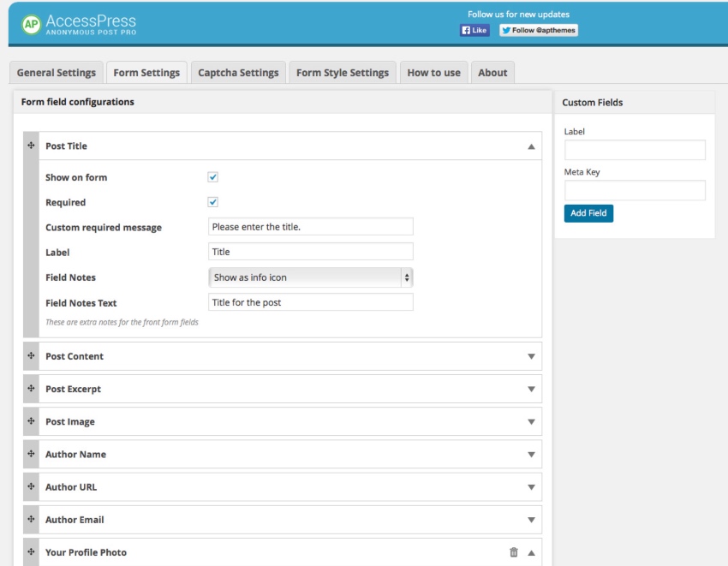Collapse the Post Title section

click(x=532, y=146)
